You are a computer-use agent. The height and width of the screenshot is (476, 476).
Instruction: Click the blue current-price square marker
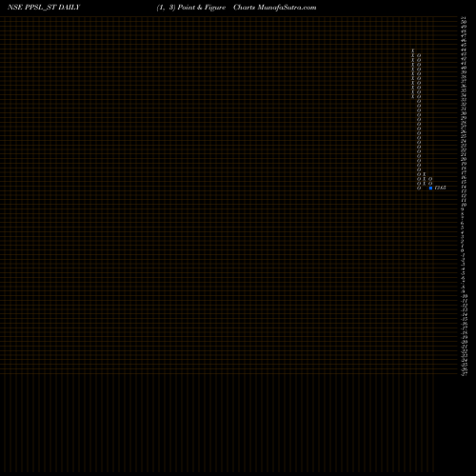click(430, 188)
